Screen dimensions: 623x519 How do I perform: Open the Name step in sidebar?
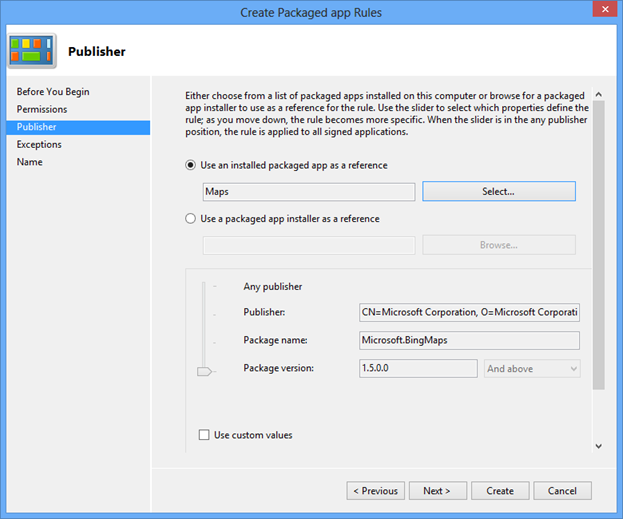click(x=30, y=162)
